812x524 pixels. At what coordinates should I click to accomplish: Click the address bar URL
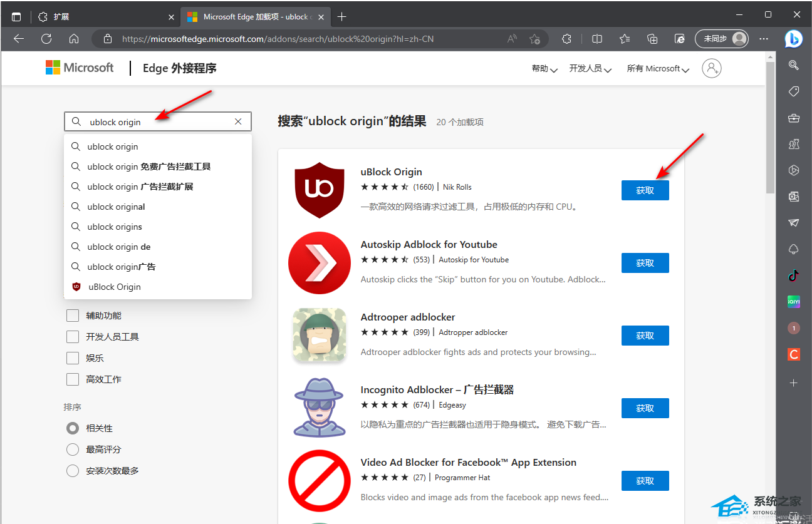278,39
